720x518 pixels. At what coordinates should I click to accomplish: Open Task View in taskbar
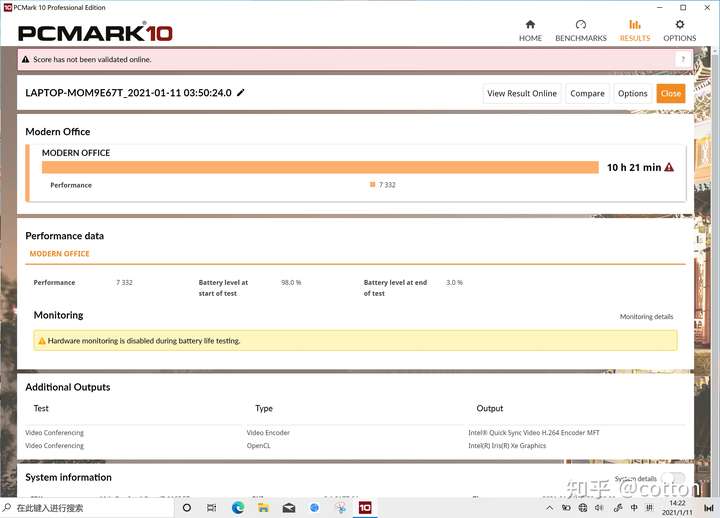pos(212,507)
